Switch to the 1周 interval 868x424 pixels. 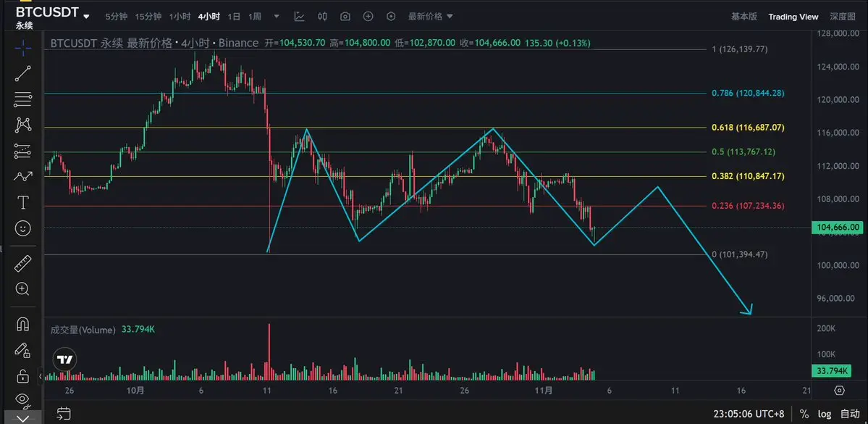pyautogui.click(x=255, y=17)
